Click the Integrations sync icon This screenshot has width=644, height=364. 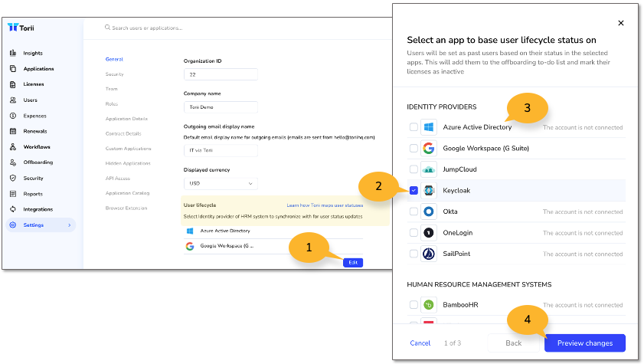pos(13,209)
